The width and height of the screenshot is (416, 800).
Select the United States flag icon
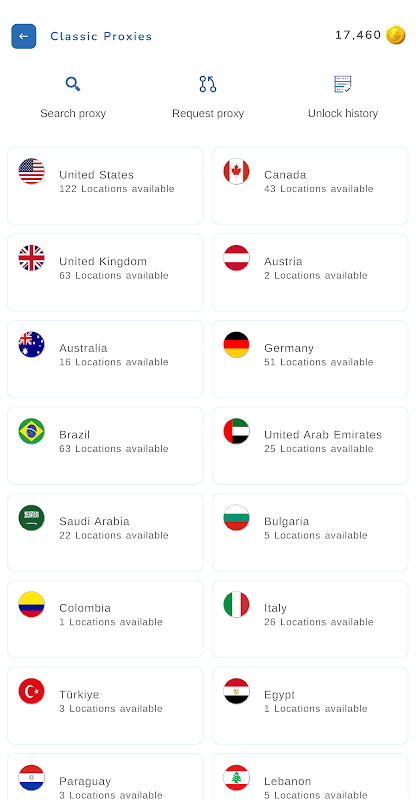coord(32,171)
